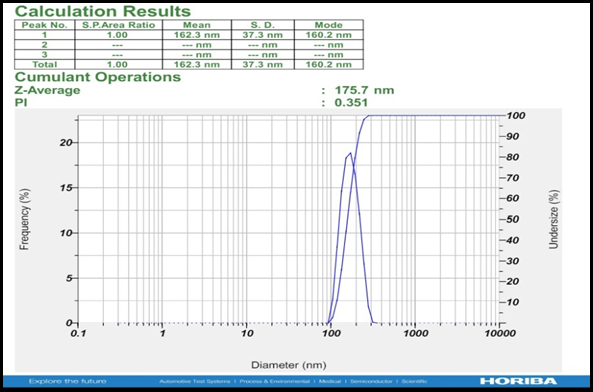The width and height of the screenshot is (593, 392).
Task: Click the "Mode" column header
Action: [328, 25]
